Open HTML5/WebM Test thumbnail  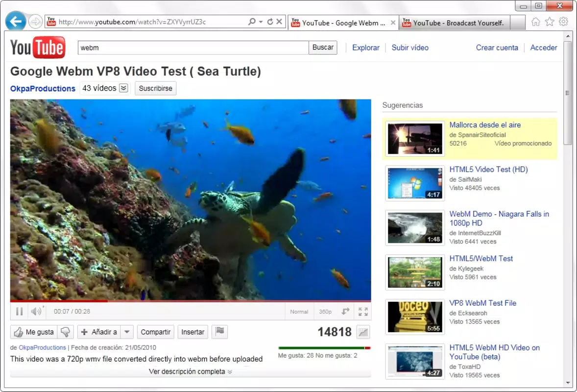point(415,272)
